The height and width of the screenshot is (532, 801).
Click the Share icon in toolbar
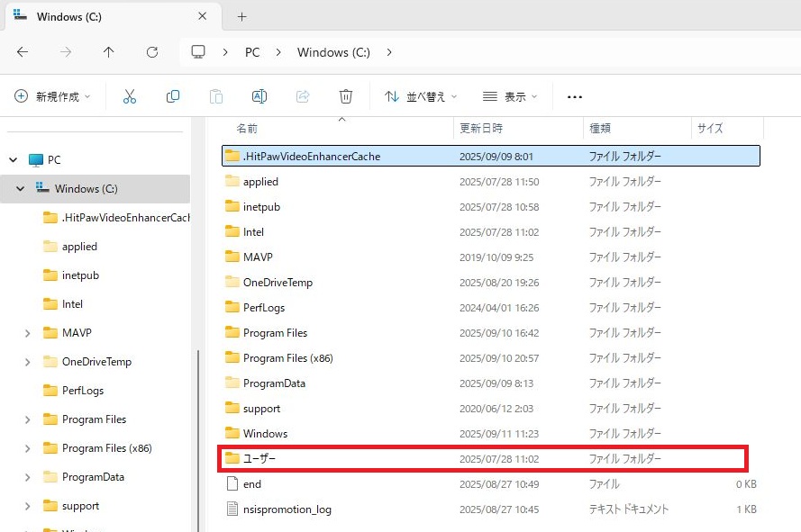pos(303,96)
